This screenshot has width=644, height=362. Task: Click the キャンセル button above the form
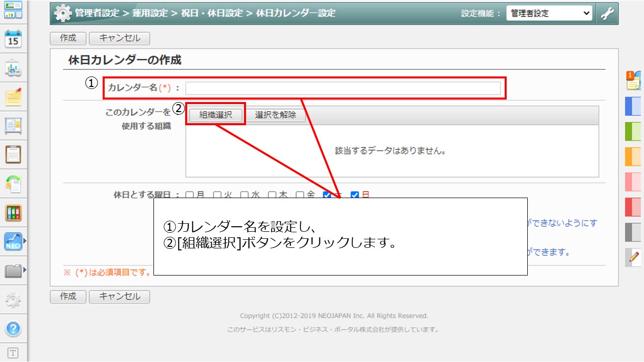pyautogui.click(x=119, y=38)
